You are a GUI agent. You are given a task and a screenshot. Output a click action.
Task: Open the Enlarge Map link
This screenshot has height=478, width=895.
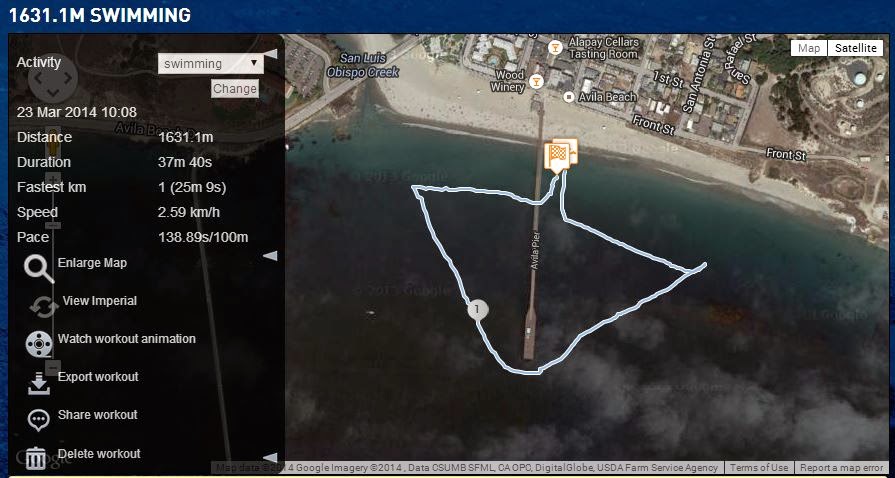(92, 263)
